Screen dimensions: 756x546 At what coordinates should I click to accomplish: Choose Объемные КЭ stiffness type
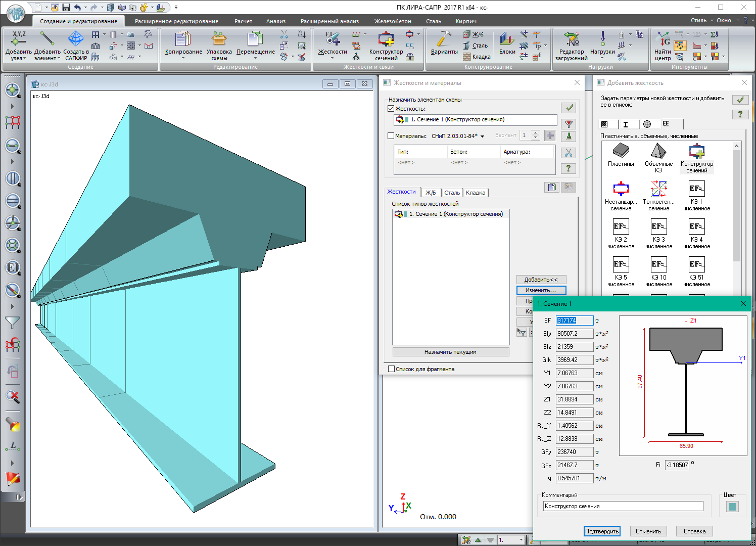[x=658, y=151]
